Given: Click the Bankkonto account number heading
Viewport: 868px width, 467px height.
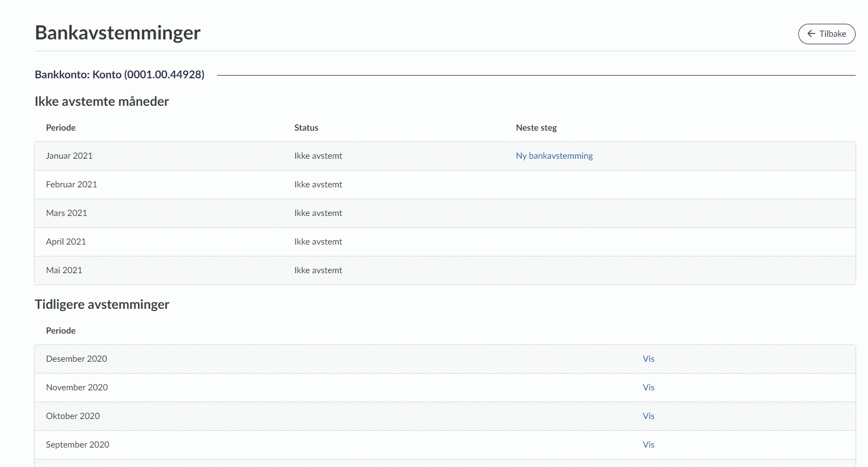Looking at the screenshot, I should (x=119, y=75).
